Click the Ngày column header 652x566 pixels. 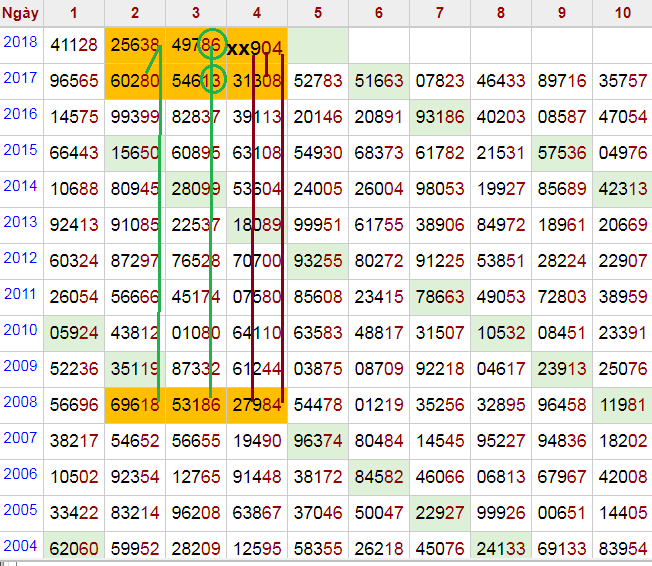21,12
